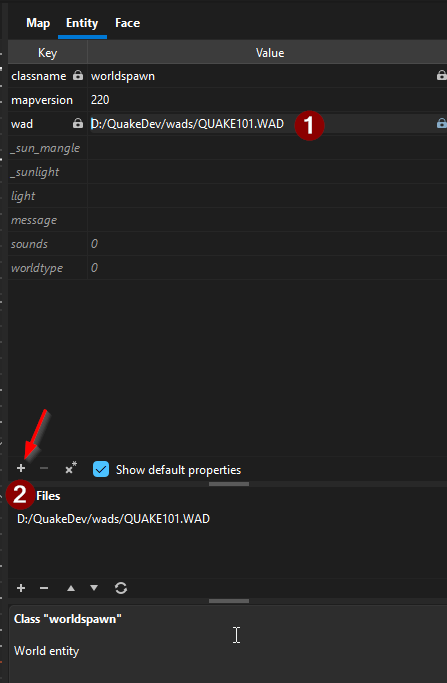Add a wad file with plus icon

click(x=21, y=588)
